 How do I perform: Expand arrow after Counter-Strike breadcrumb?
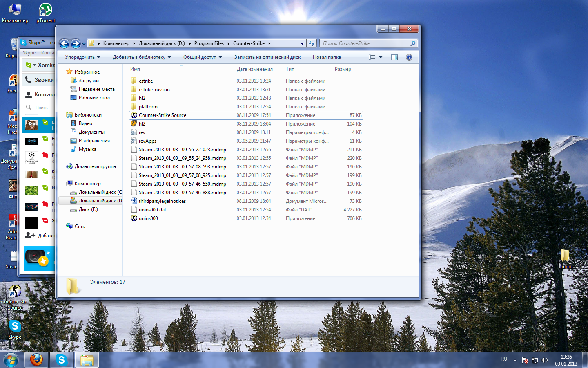point(269,43)
